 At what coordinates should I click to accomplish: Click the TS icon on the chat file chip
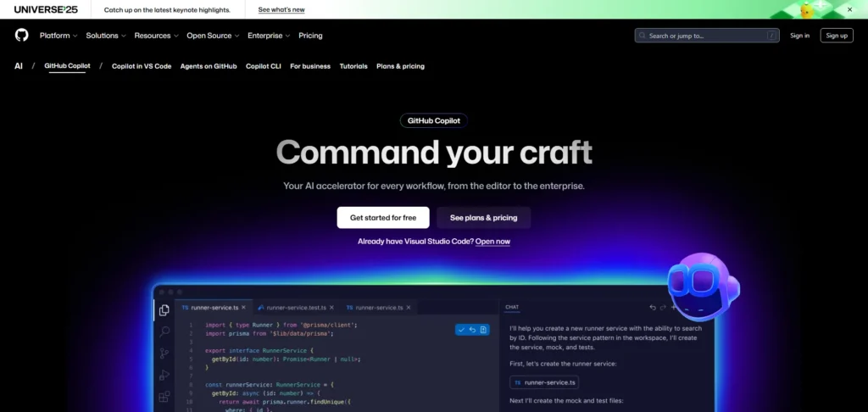518,382
